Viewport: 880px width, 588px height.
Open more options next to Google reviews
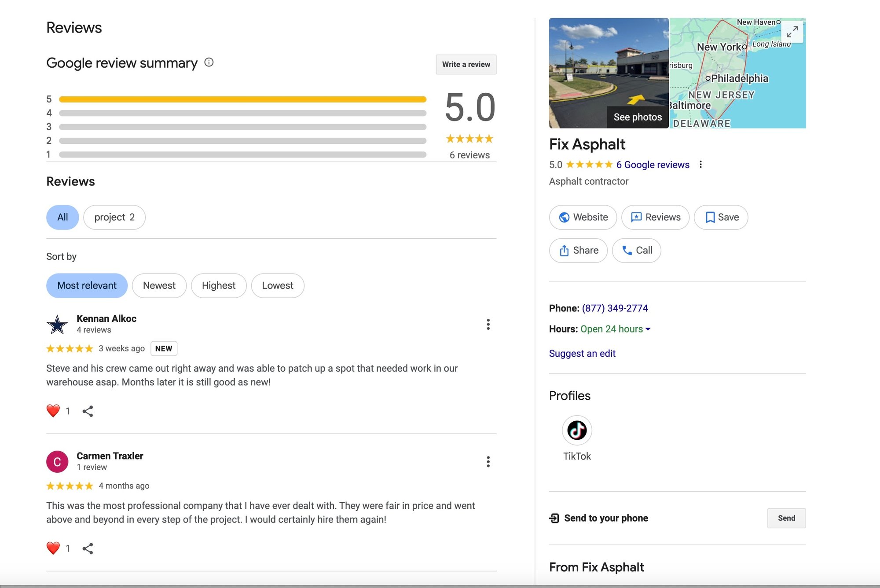pyautogui.click(x=700, y=164)
